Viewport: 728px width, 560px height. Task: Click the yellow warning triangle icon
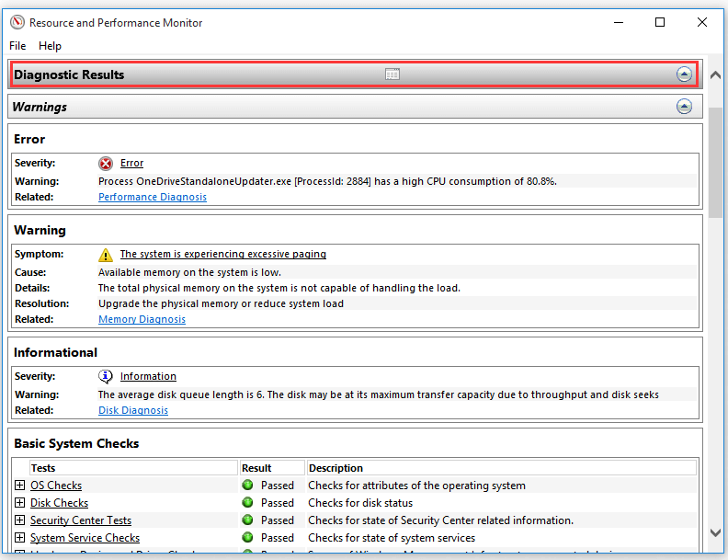(106, 255)
